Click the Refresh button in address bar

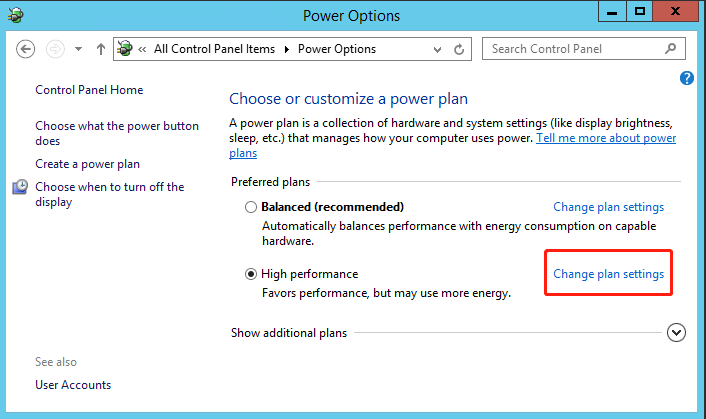[459, 49]
